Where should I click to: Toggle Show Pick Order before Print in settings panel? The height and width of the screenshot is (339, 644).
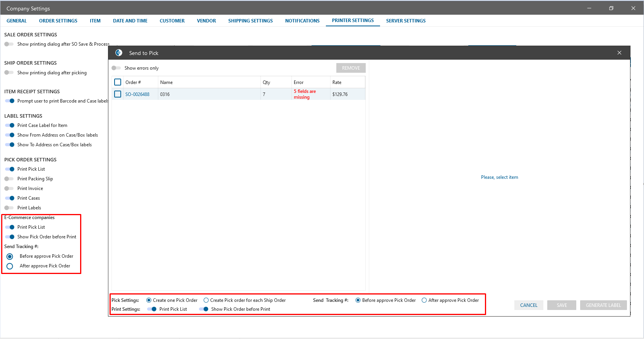(x=10, y=237)
